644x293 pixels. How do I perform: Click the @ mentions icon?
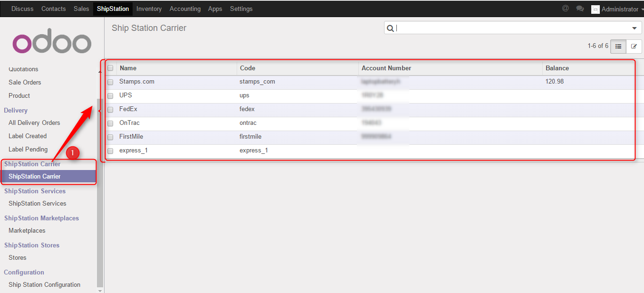pos(565,9)
